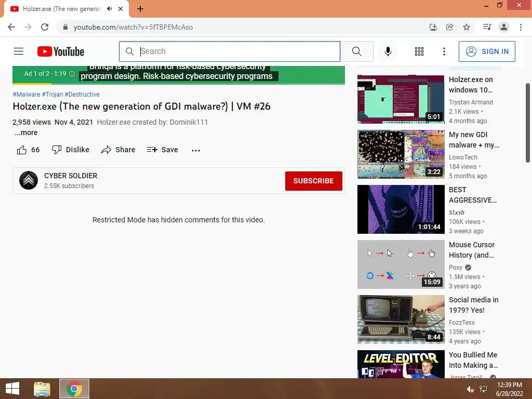532x399 pixels.
Task: Expand description with ...more
Action: (x=26, y=132)
